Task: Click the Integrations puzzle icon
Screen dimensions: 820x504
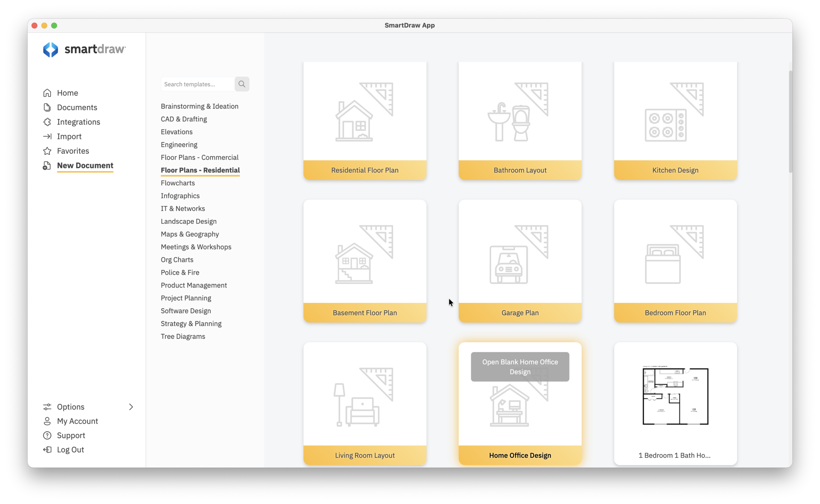Action: [x=47, y=122]
